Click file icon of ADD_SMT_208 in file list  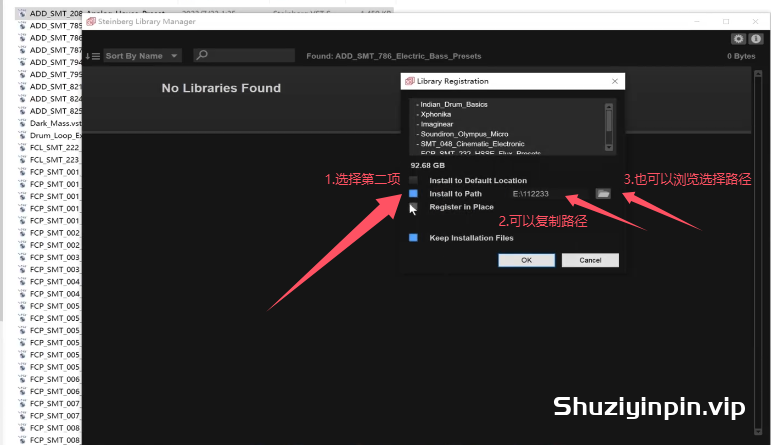click(x=22, y=14)
